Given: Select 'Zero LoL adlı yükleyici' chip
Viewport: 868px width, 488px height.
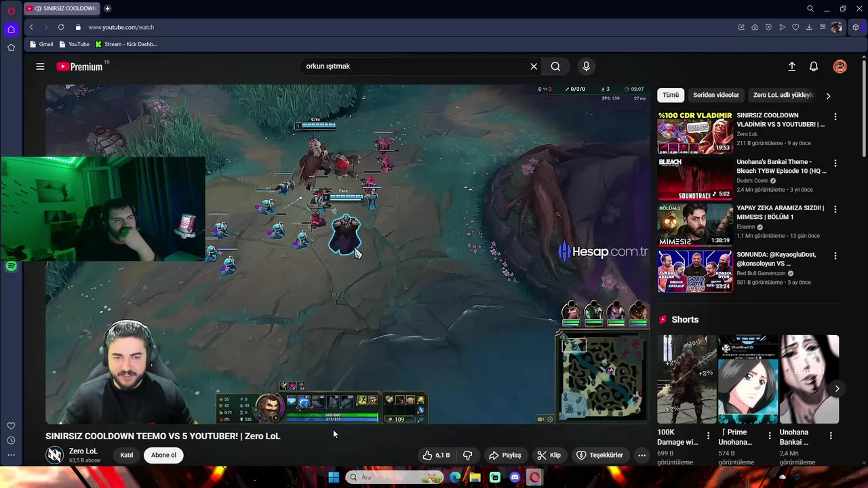Looking at the screenshot, I should pyautogui.click(x=783, y=96).
